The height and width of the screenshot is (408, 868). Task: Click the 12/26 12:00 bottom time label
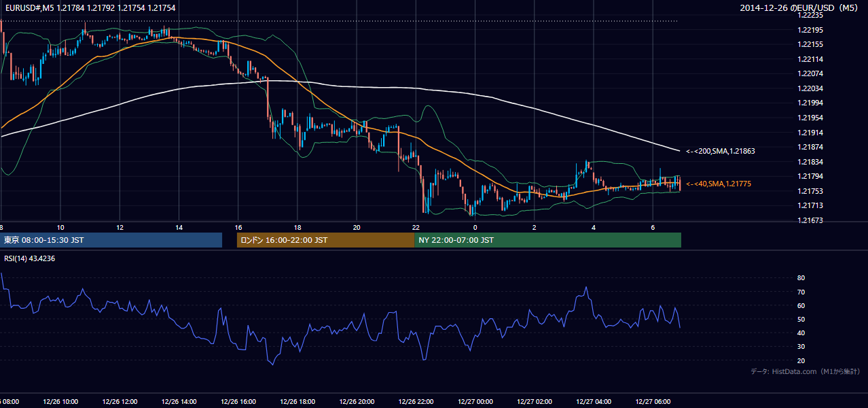[120, 402]
